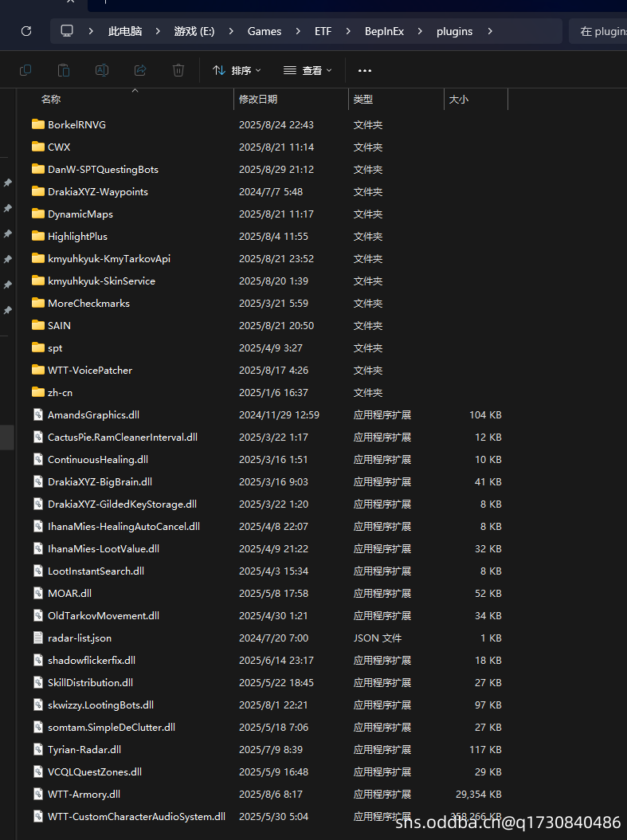The image size is (627, 840).
Task: Click plugins in the address bar
Action: tap(455, 31)
